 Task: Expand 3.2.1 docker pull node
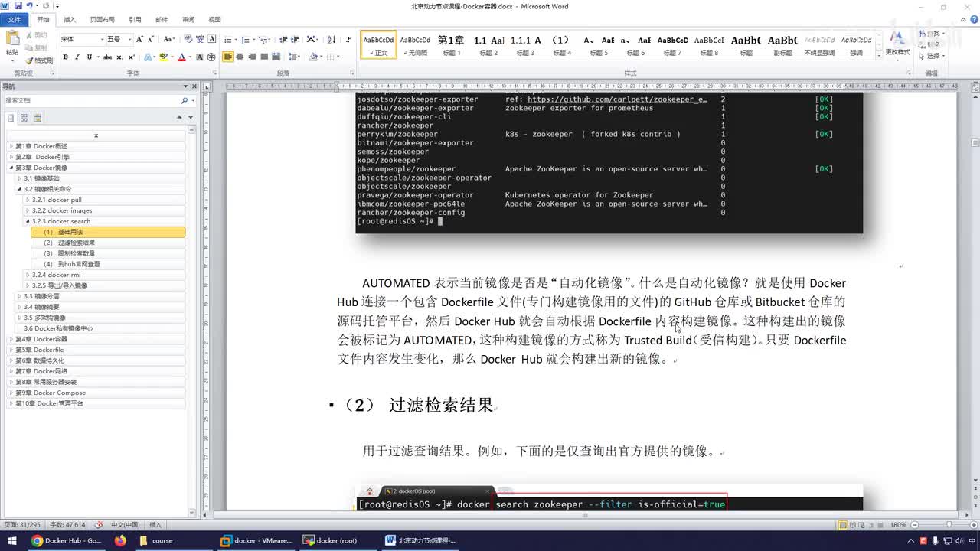pyautogui.click(x=28, y=200)
